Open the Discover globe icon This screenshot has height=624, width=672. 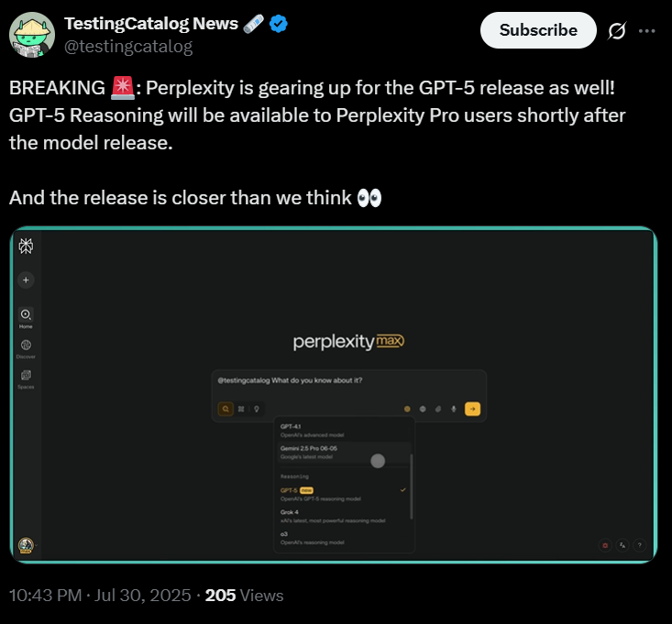coord(27,345)
